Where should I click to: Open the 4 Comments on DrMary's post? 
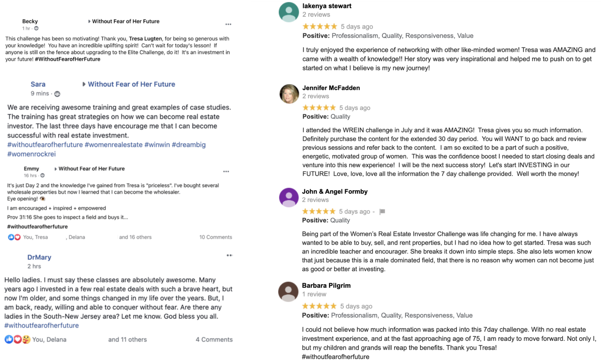coord(214,340)
